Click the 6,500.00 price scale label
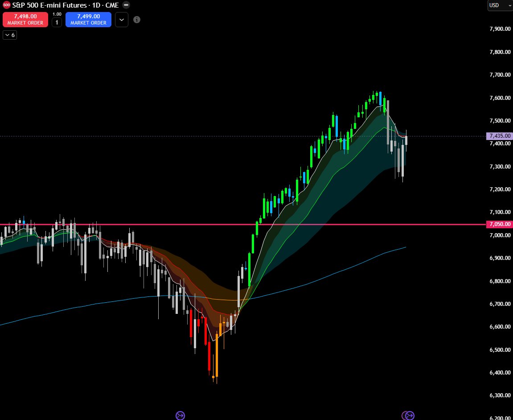 pyautogui.click(x=500, y=350)
